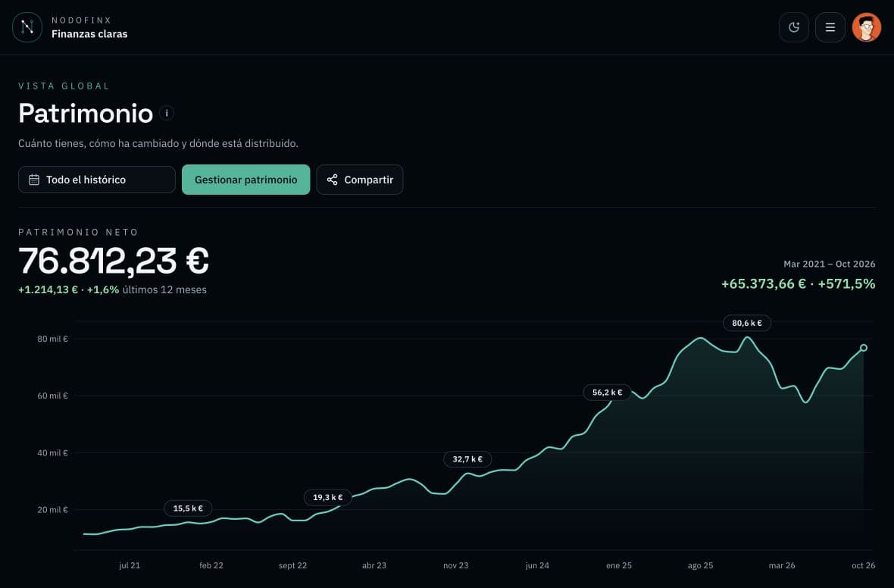
Task: Expand the Todo el histórico date selector
Action: coord(97,180)
